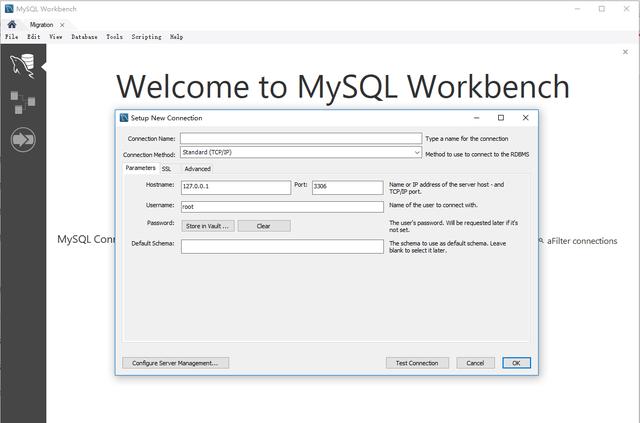Select the MySQL connections dolphin sidebar icon
640x423 pixels.
(x=22, y=66)
